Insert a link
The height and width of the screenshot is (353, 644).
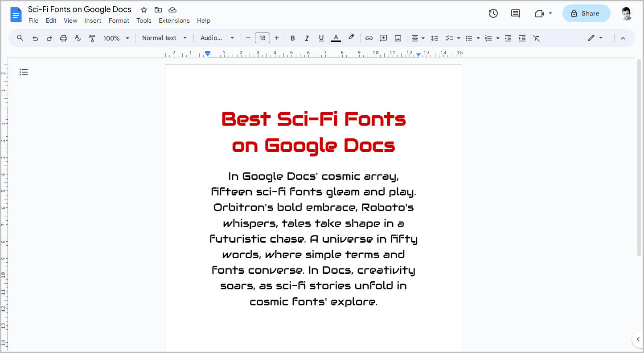coord(369,38)
